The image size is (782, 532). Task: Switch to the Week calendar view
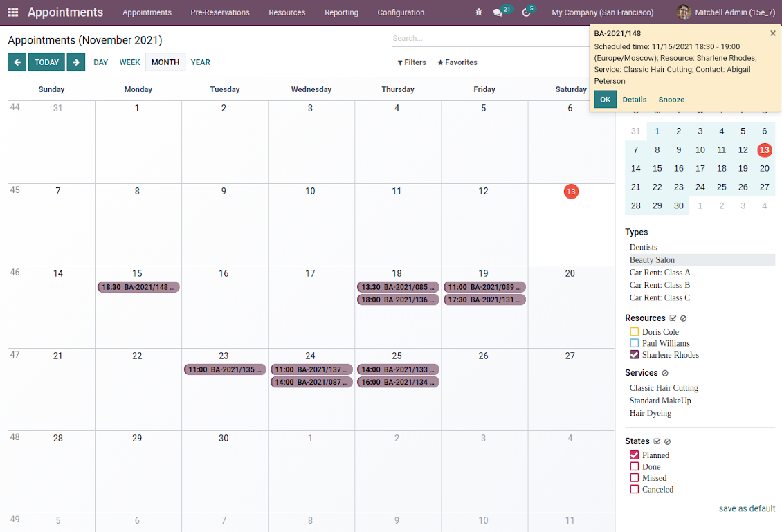129,62
